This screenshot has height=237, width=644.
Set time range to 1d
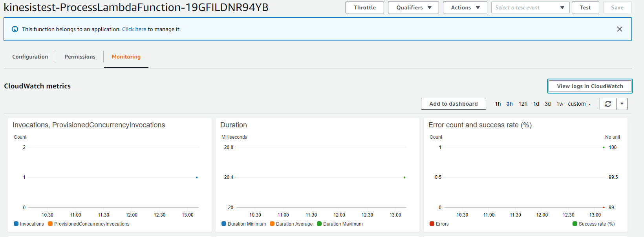[536, 104]
